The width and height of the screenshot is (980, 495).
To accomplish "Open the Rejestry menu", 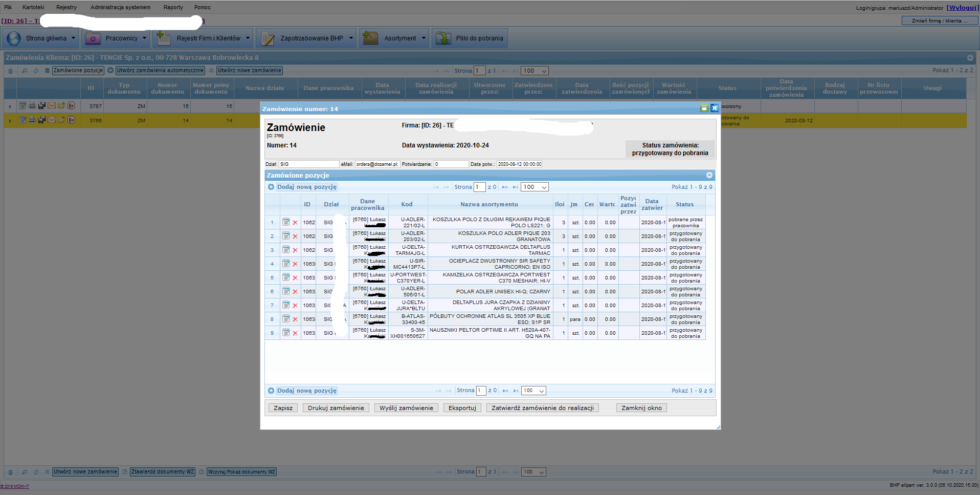I will 66,7.
